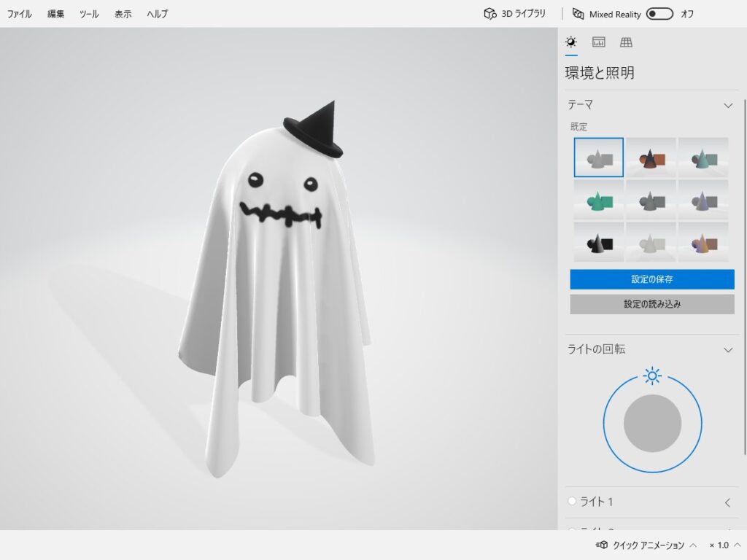747x560 pixels.
Task: Switch to the Stats & Shading panel icon
Action: tap(598, 42)
